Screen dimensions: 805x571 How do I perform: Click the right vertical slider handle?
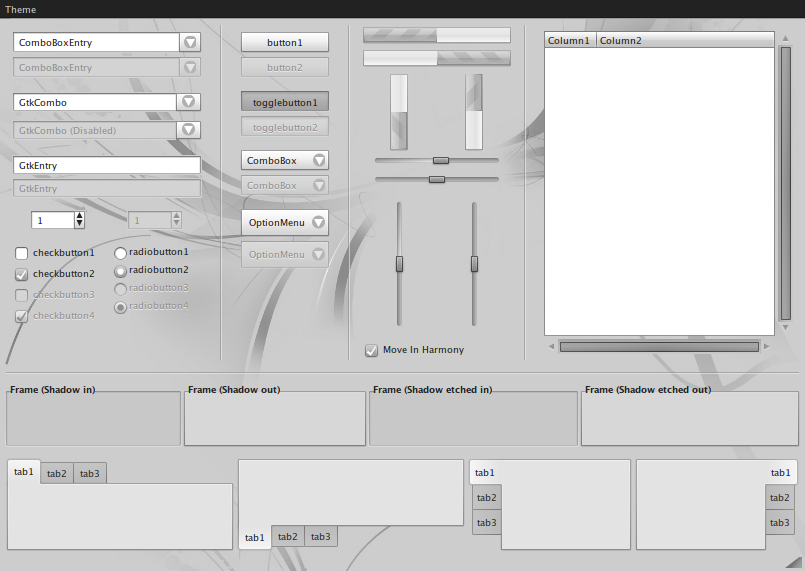(474, 264)
